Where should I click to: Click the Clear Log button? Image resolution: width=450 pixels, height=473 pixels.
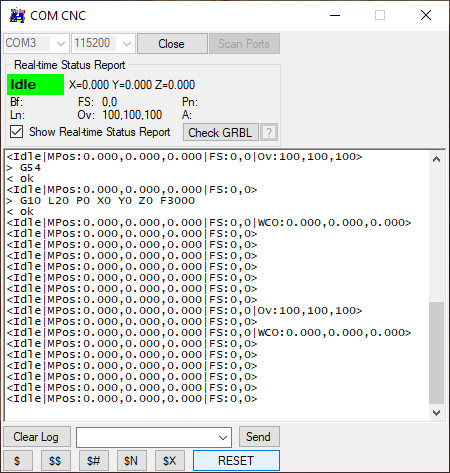coord(37,437)
